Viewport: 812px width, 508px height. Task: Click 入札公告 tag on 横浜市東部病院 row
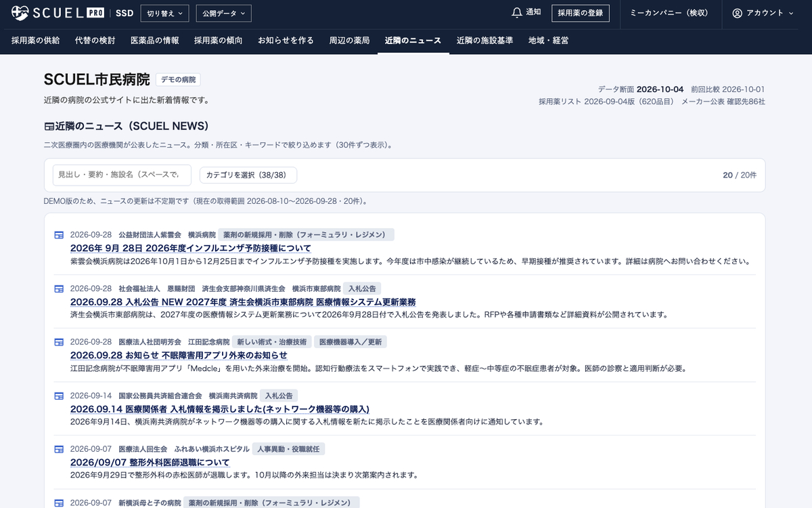(x=362, y=288)
